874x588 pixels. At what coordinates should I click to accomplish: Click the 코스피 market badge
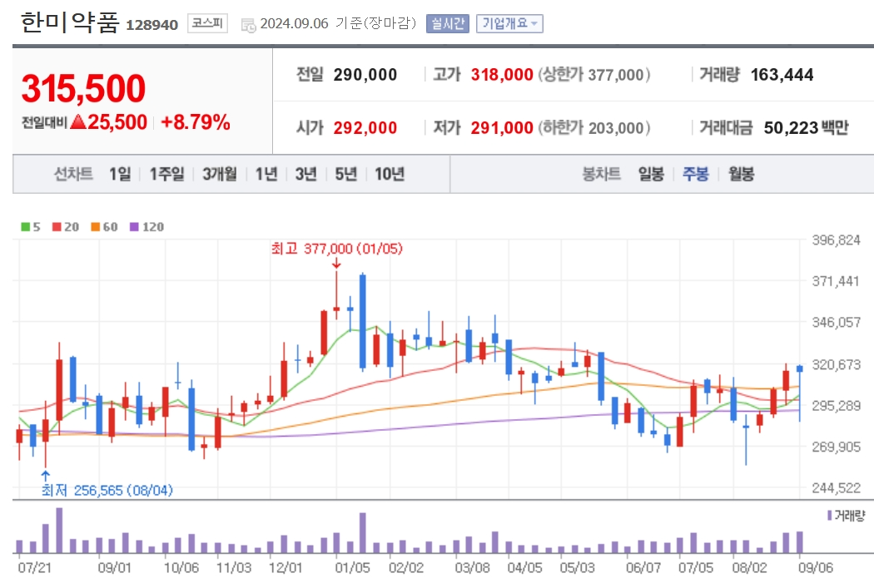coord(207,22)
